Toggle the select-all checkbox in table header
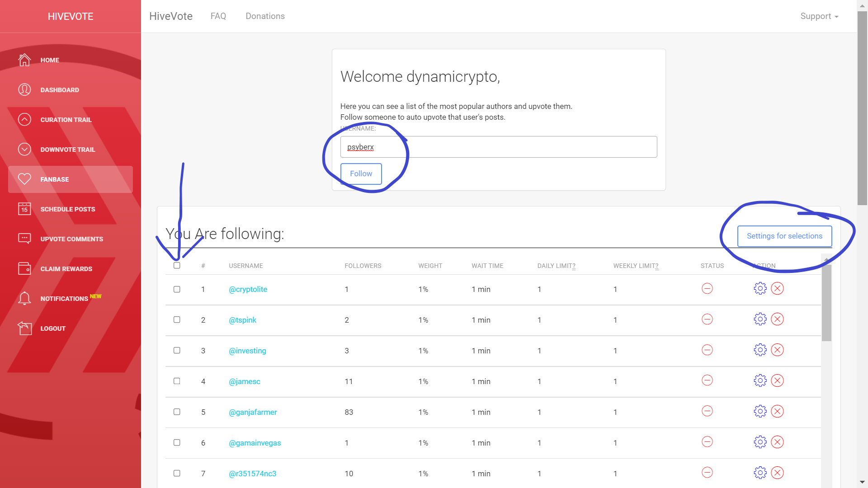868x488 pixels. click(x=177, y=265)
